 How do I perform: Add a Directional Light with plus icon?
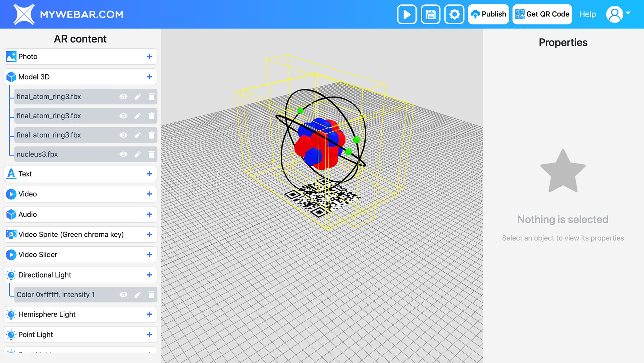[149, 275]
